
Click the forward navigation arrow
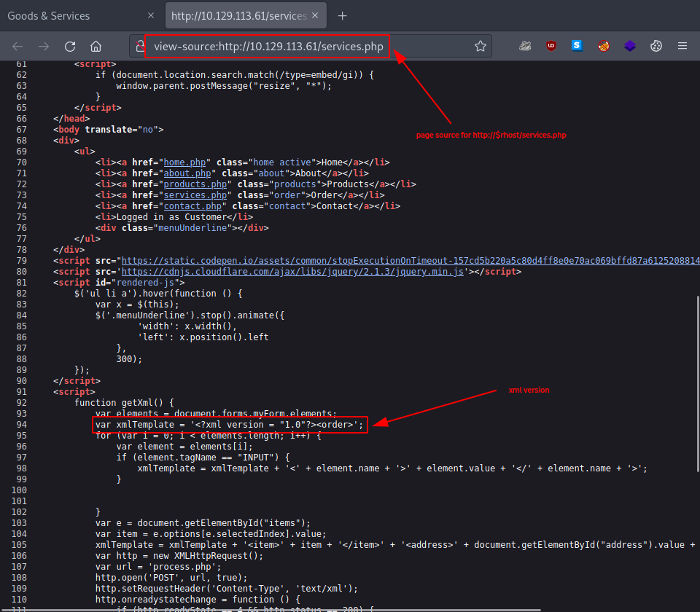43,45
